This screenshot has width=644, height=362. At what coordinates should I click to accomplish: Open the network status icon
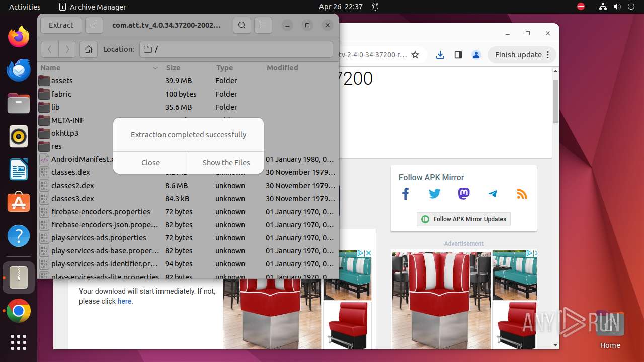click(603, 7)
